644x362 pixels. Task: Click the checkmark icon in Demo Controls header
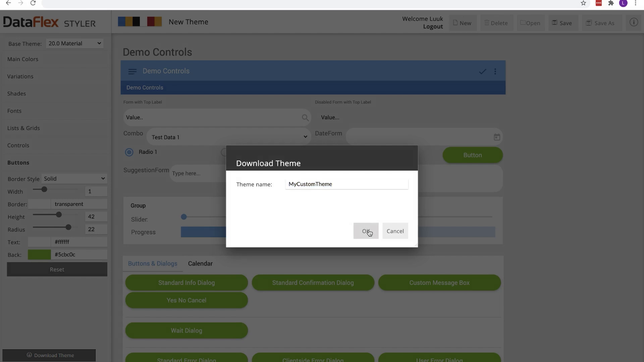click(x=482, y=71)
